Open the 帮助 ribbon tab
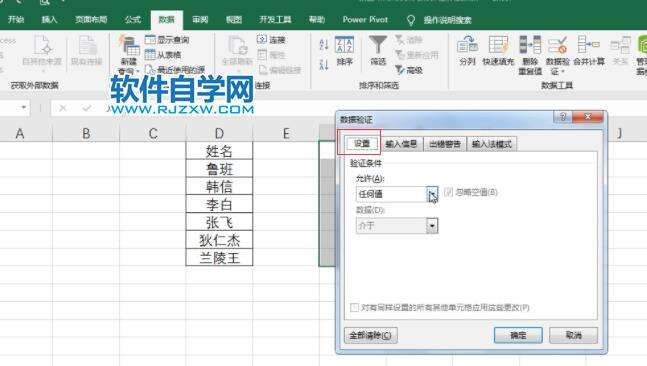 [x=317, y=19]
